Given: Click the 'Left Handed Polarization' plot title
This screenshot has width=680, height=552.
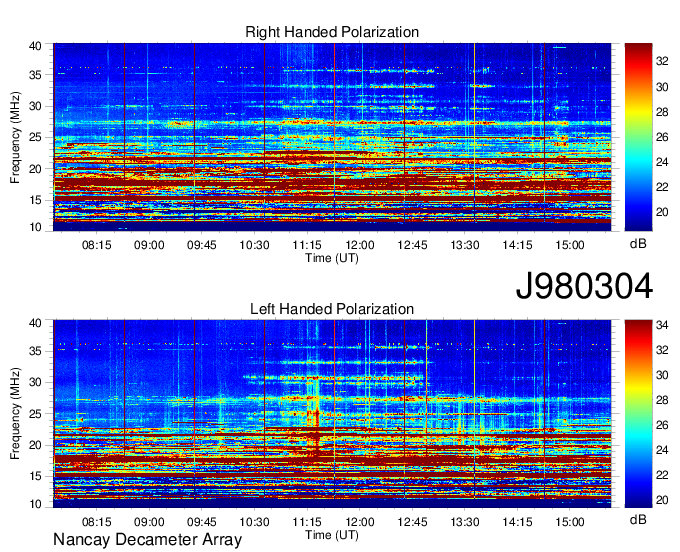Looking at the screenshot, I should (332, 309).
